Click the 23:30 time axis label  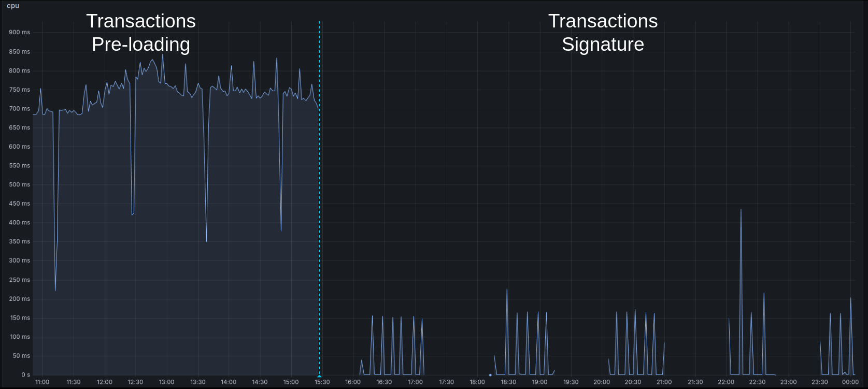(819, 382)
